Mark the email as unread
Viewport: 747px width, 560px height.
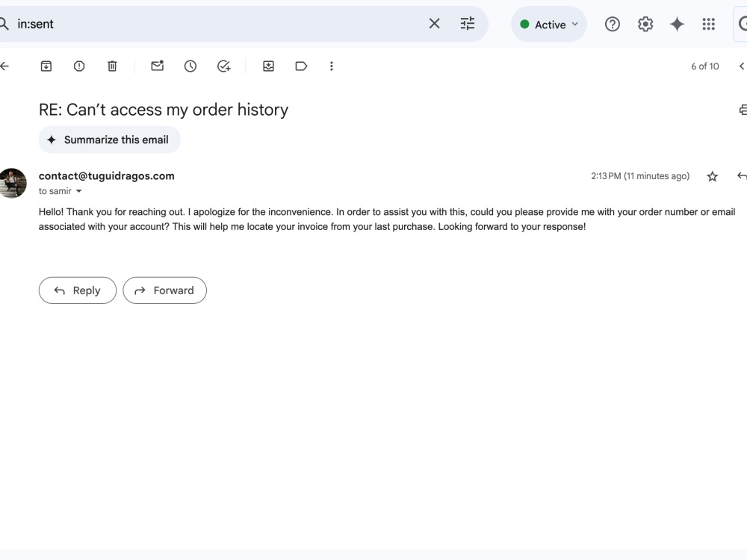(157, 66)
